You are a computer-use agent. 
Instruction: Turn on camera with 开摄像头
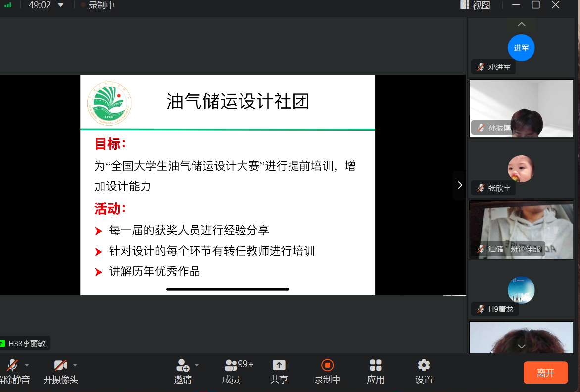[60, 366]
